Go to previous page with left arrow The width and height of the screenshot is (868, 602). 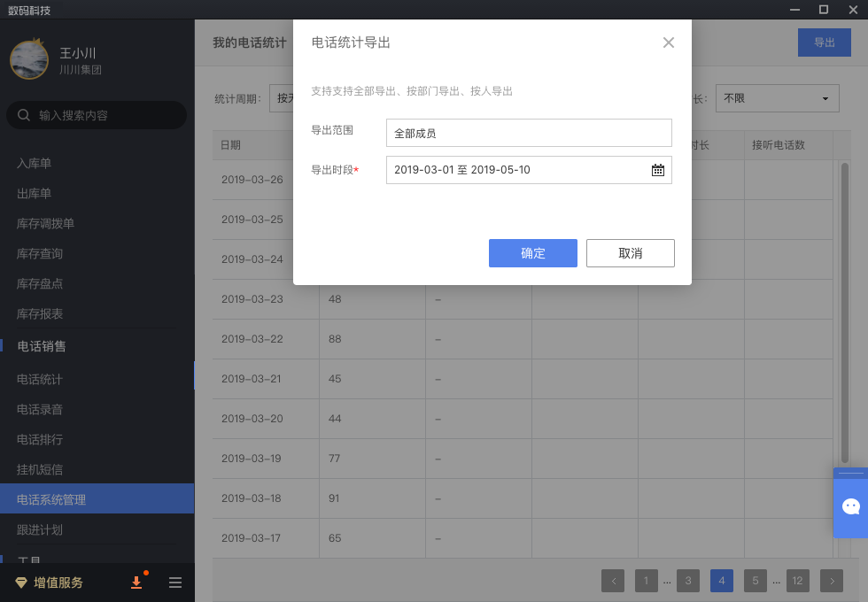tap(613, 581)
